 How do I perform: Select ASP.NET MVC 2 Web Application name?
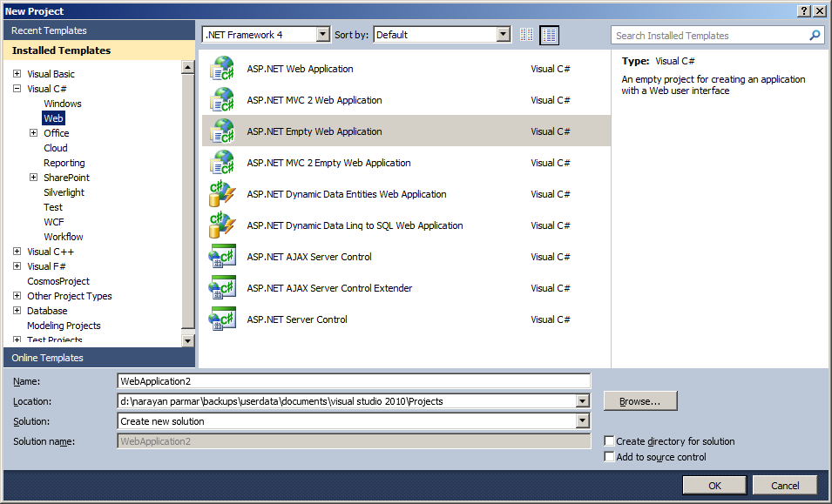[315, 99]
